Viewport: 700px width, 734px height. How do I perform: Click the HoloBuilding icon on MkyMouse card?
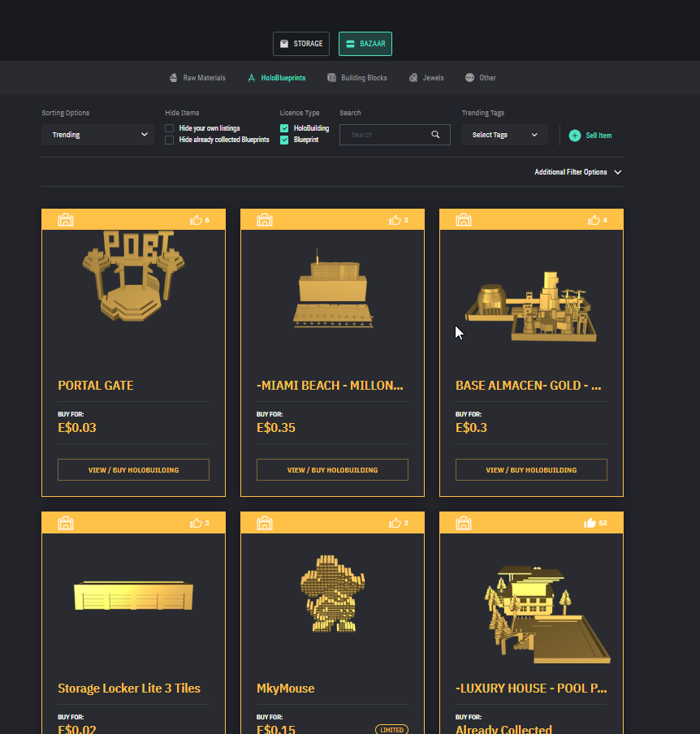coord(265,523)
